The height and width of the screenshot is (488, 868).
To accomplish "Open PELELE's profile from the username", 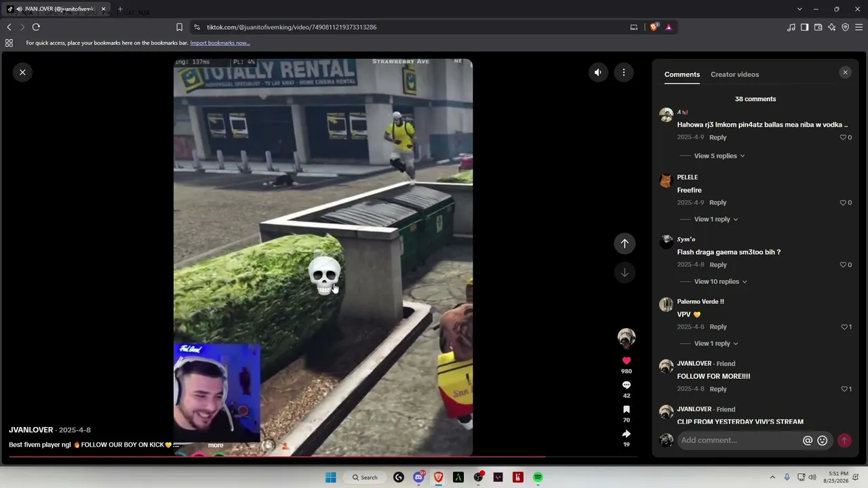I will pos(687,178).
